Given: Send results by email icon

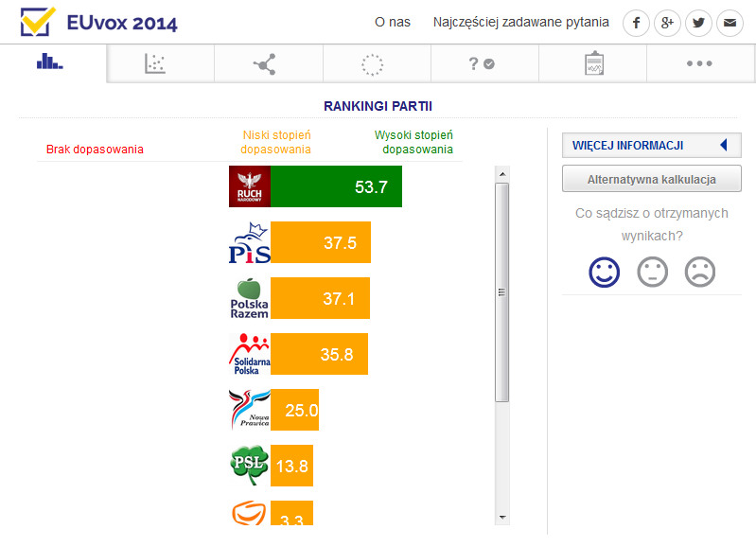Looking at the screenshot, I should [730, 23].
